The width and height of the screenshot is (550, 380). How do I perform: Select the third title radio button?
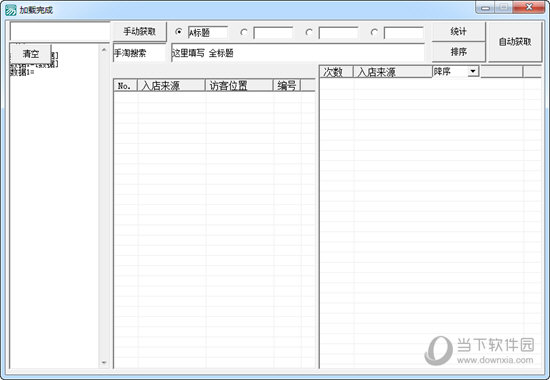point(309,32)
